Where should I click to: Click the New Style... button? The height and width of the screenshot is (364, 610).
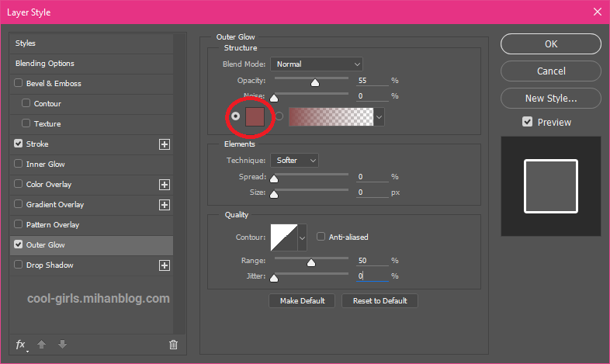[551, 99]
